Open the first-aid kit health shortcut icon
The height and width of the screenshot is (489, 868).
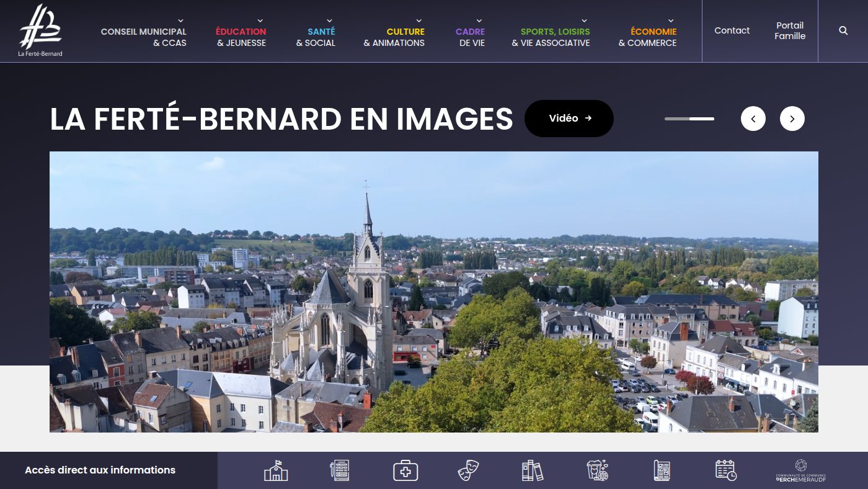point(405,470)
